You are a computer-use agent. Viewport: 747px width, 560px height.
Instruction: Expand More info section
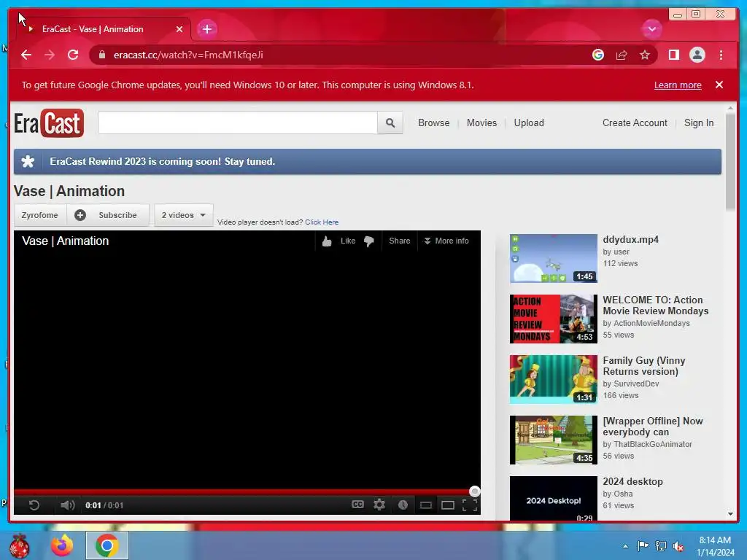point(446,241)
